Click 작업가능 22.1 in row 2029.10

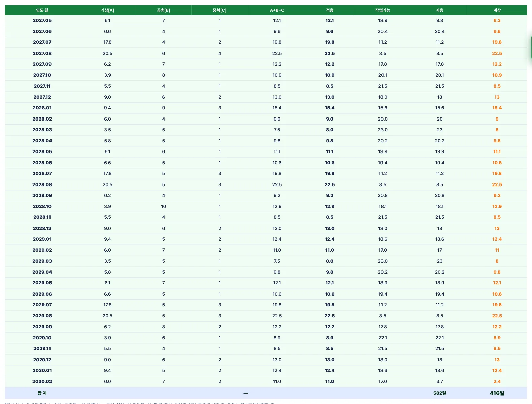tap(383, 338)
